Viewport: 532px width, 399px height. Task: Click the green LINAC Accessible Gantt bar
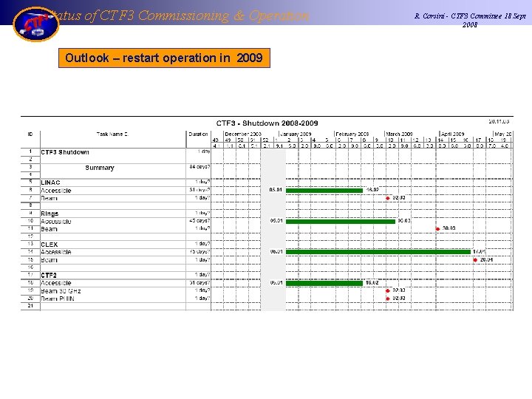(324, 191)
